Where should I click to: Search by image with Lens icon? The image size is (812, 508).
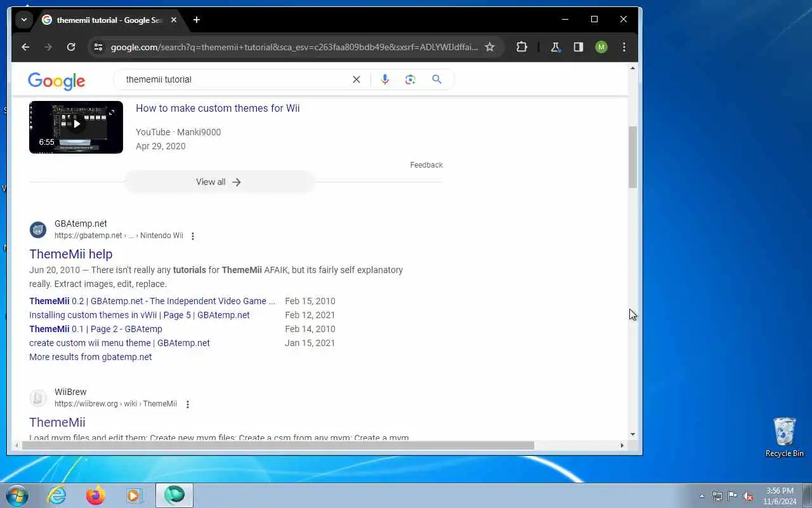point(410,79)
